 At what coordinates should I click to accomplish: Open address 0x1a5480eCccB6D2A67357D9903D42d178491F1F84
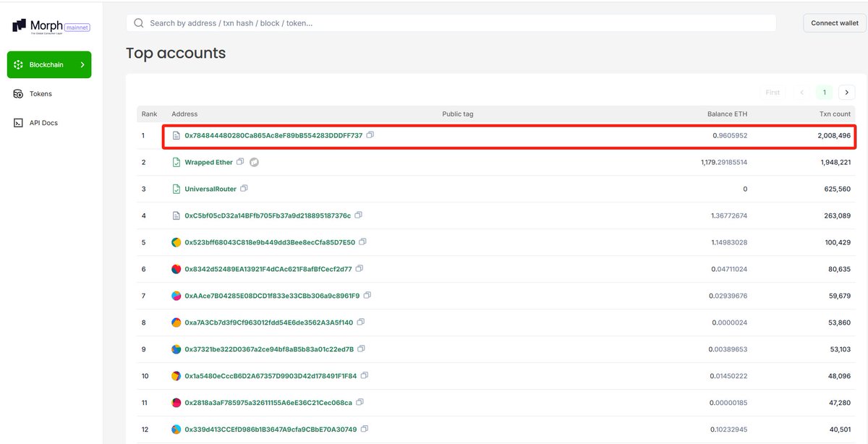[x=271, y=376]
